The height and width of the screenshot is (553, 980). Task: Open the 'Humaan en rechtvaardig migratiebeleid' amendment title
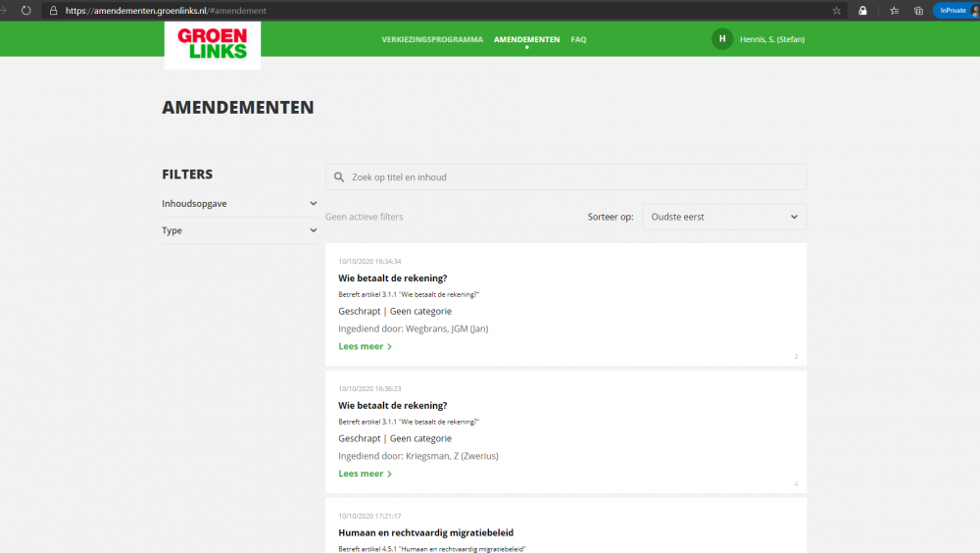pyautogui.click(x=425, y=532)
